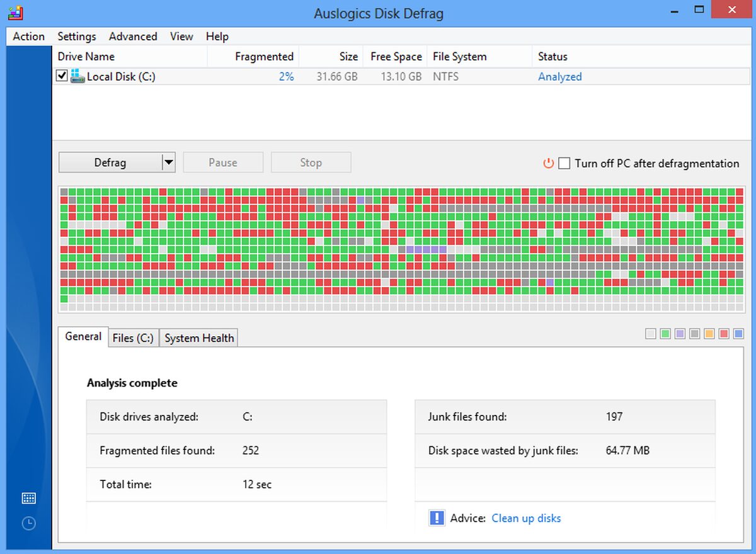Click the green legend color swatch
Image resolution: width=756 pixels, height=554 pixels.
click(x=665, y=334)
